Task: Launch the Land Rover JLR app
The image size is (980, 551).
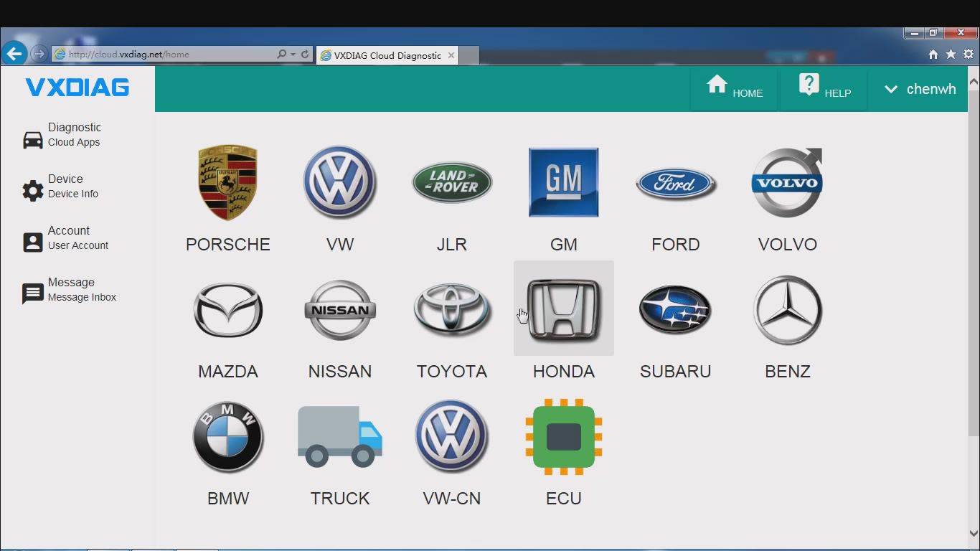Action: pos(452,182)
